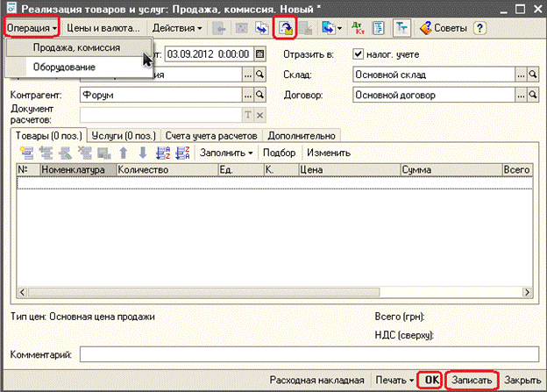Click the ДтКт postings icon
This screenshot has height=392, width=547.
tap(357, 28)
